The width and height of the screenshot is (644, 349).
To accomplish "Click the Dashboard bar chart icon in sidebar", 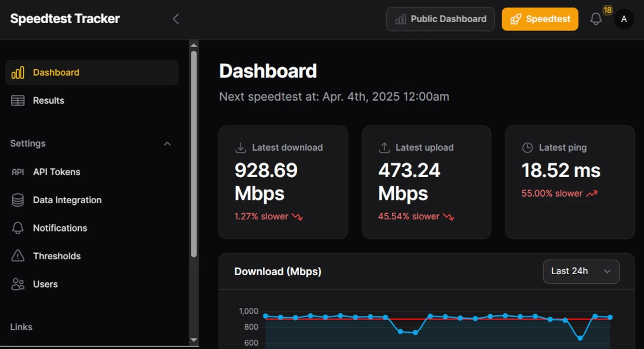I will pos(18,73).
